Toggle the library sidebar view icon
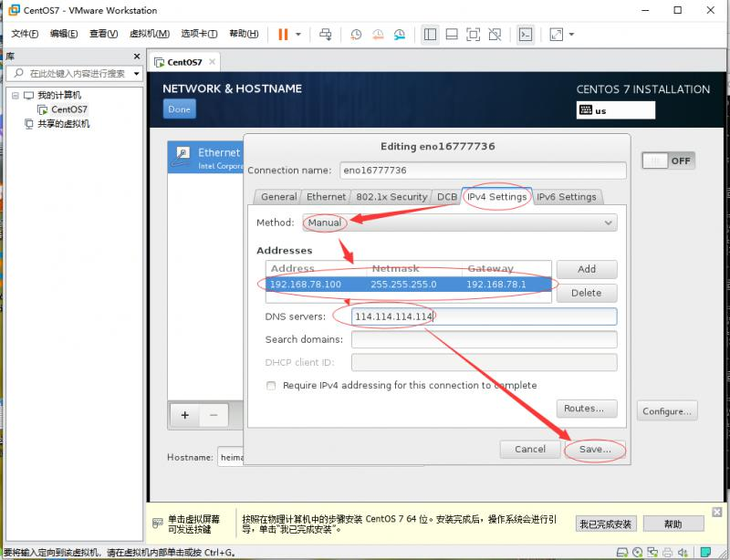The image size is (730, 560). pos(430,35)
